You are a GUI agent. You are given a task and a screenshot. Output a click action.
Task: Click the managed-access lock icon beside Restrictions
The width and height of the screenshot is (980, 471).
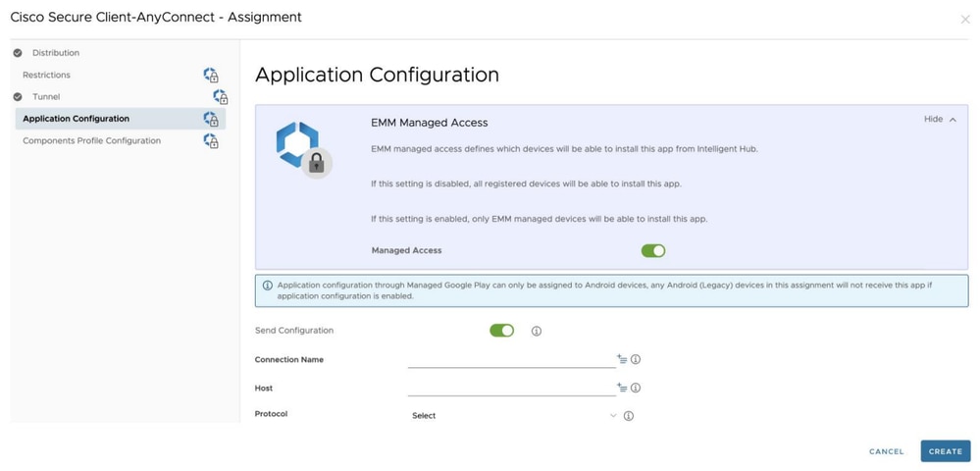(x=211, y=75)
